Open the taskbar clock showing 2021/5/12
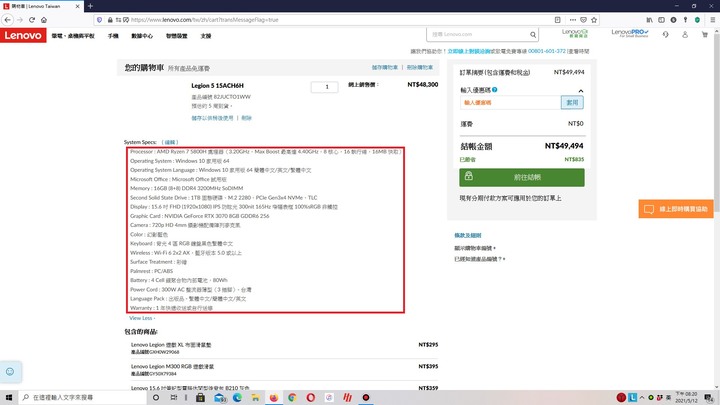The image size is (720, 405). point(686,397)
